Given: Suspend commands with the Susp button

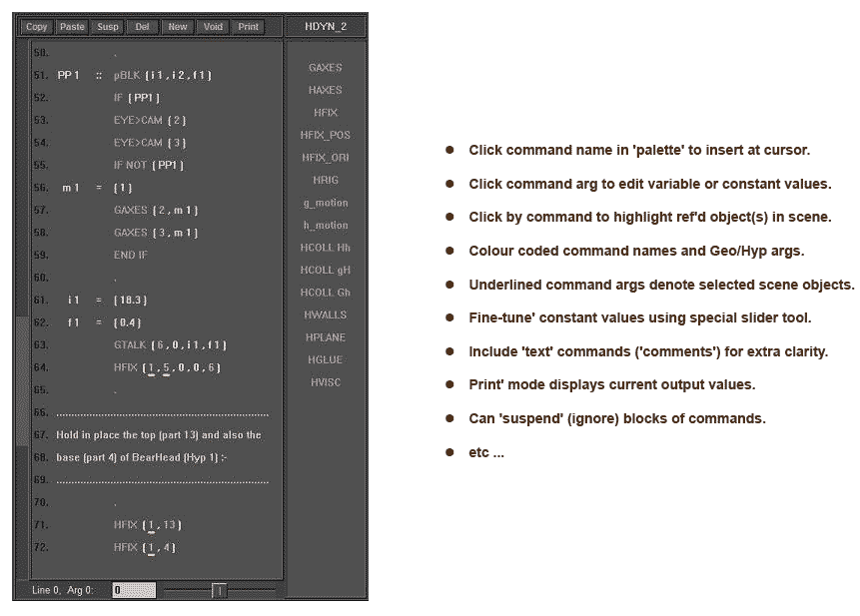Looking at the screenshot, I should (x=108, y=27).
